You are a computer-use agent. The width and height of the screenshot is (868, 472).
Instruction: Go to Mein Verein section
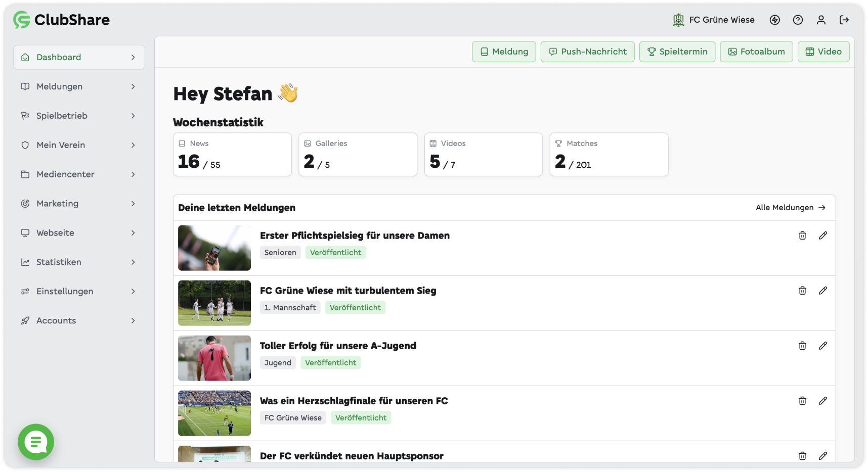point(79,145)
